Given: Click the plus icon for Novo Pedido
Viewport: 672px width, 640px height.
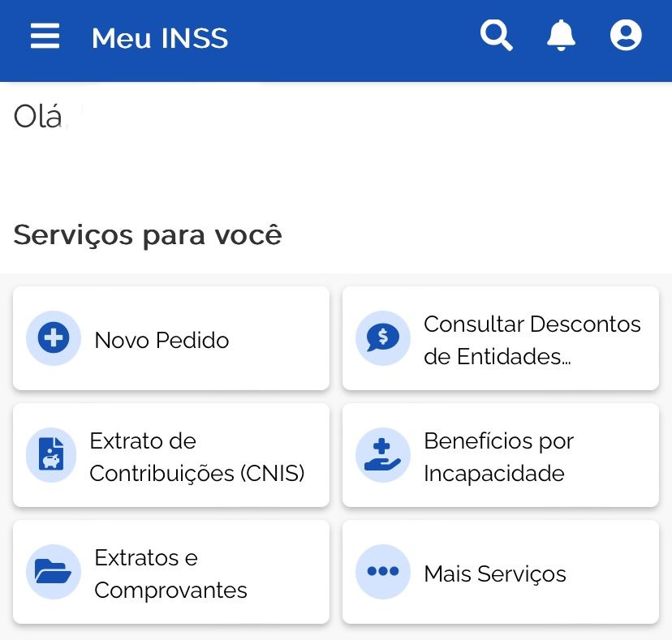Looking at the screenshot, I should (54, 338).
